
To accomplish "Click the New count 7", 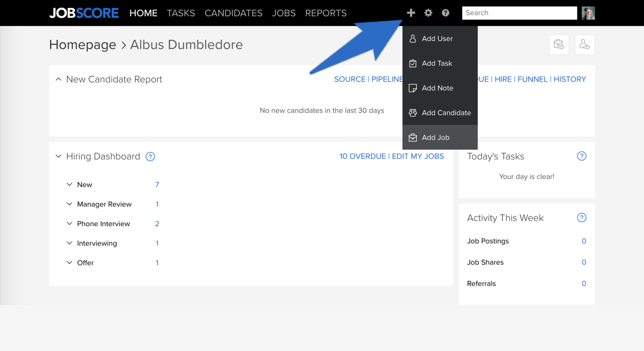I will [x=157, y=185].
